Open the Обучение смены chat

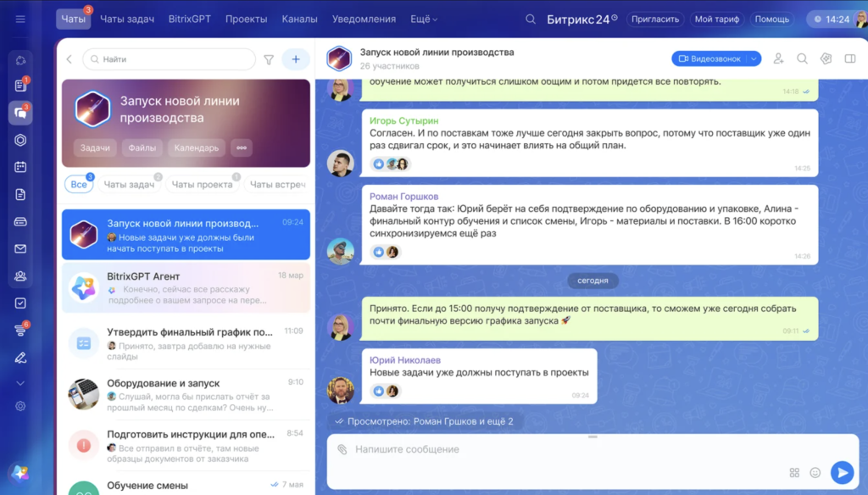[186, 485]
